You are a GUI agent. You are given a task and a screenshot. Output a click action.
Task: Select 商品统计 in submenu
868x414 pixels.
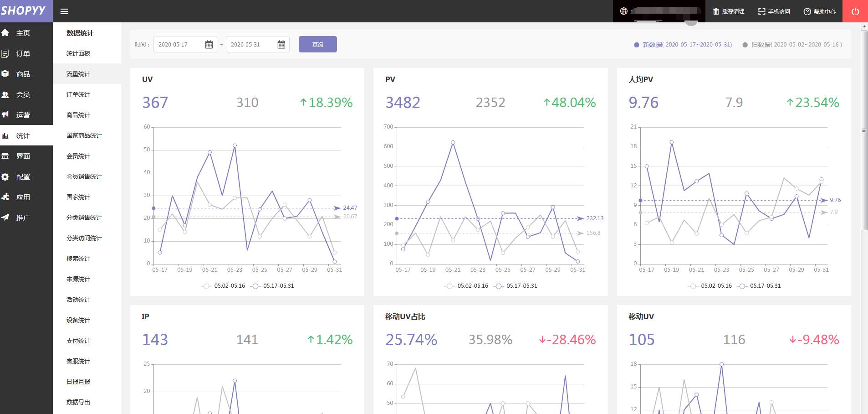(78, 115)
